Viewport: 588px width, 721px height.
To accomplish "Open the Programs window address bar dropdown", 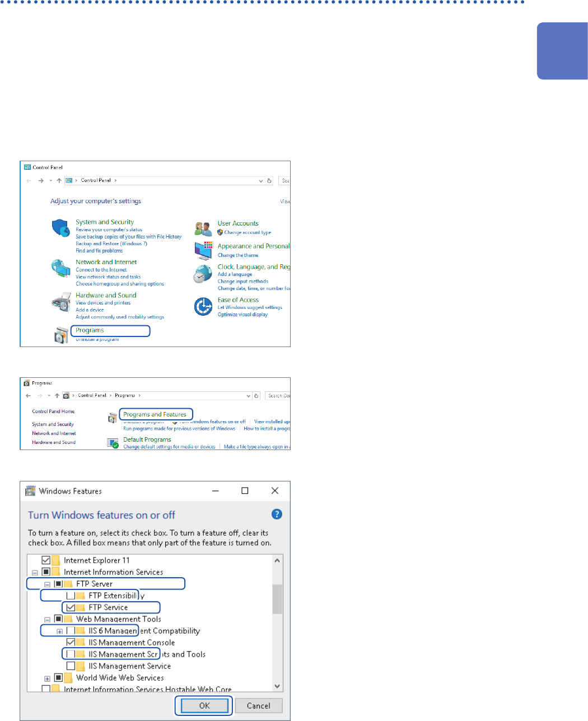I will pyautogui.click(x=249, y=396).
